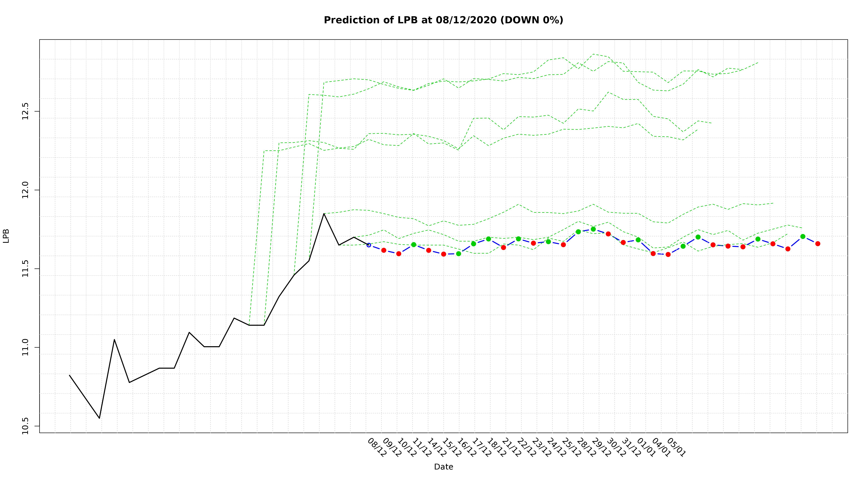Screen dimensions: 868x482
Task: Click the blue open circle at 08/12
Action: pos(369,245)
